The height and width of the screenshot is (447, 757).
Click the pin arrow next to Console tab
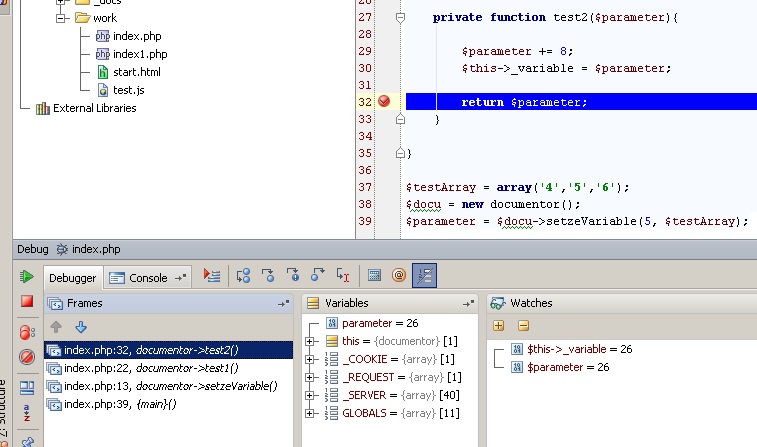pos(181,278)
